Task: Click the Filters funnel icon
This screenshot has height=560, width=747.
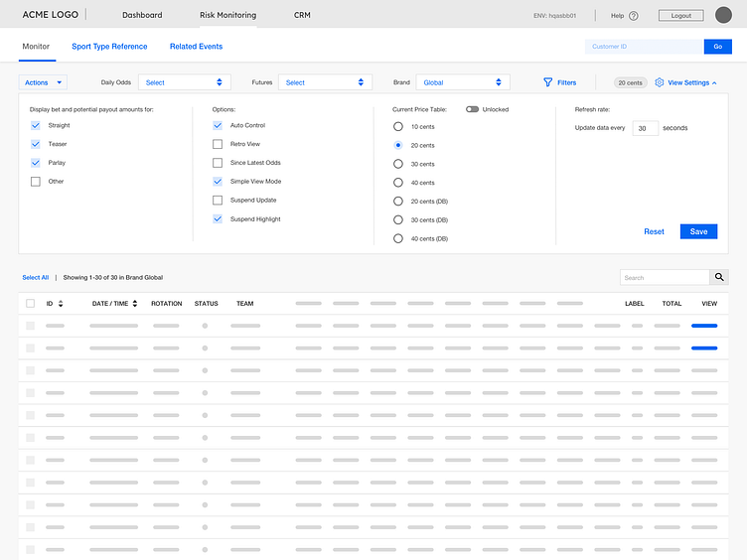Action: tap(547, 82)
